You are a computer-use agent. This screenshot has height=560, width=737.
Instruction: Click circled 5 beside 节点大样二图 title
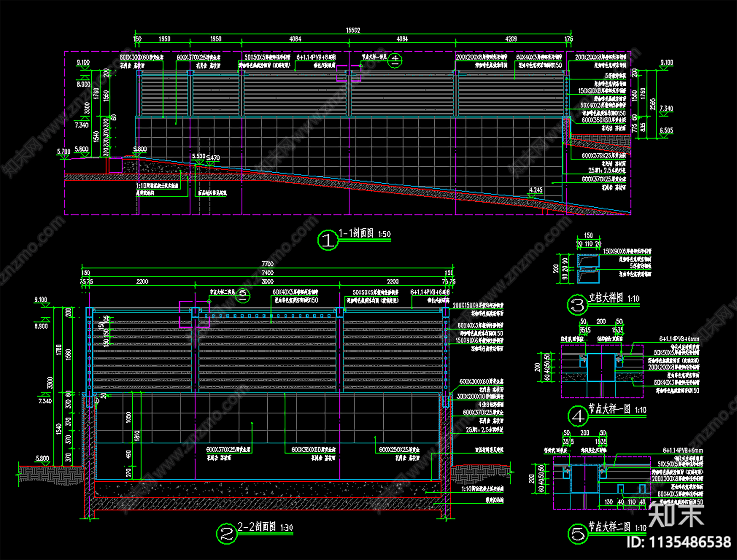click(x=578, y=534)
